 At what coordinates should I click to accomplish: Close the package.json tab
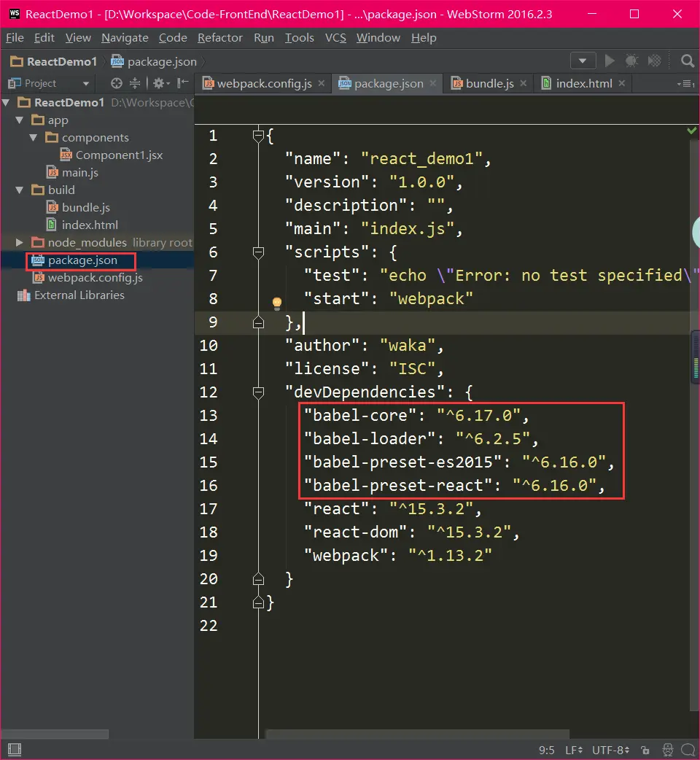(x=432, y=83)
